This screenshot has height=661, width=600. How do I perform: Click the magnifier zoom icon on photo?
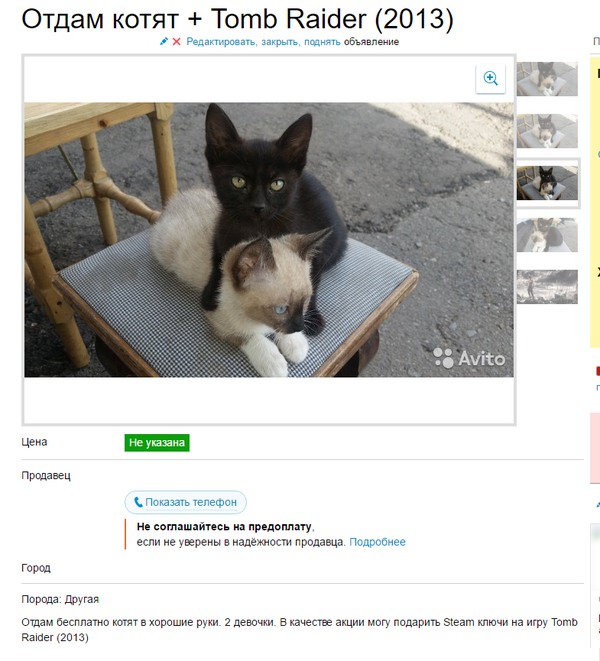pyautogui.click(x=490, y=78)
